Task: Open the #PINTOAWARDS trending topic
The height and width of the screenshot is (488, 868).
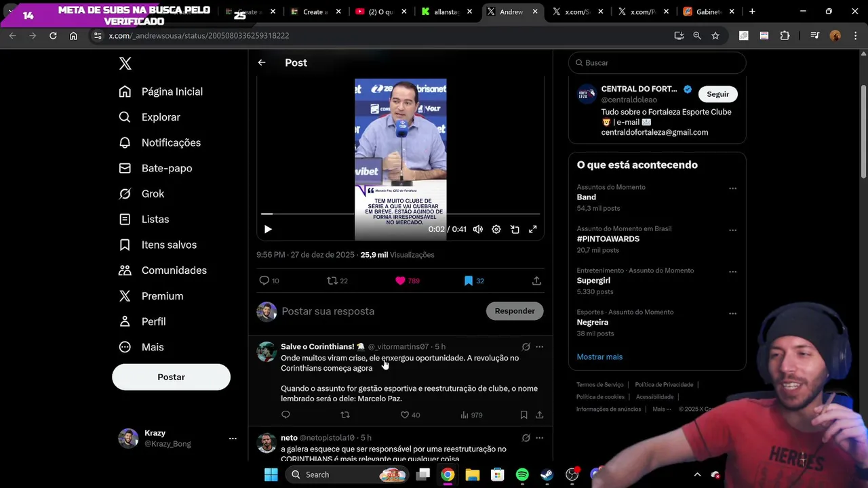Action: coord(608,239)
